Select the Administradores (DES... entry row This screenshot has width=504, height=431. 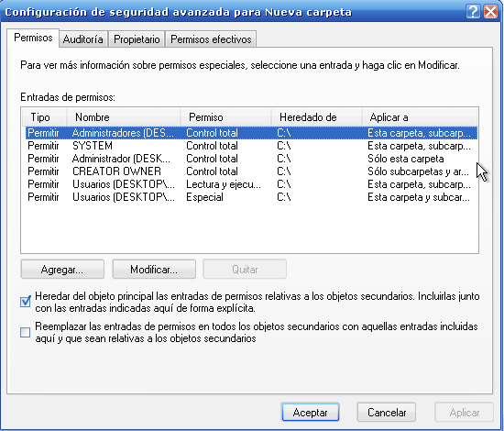(251, 133)
